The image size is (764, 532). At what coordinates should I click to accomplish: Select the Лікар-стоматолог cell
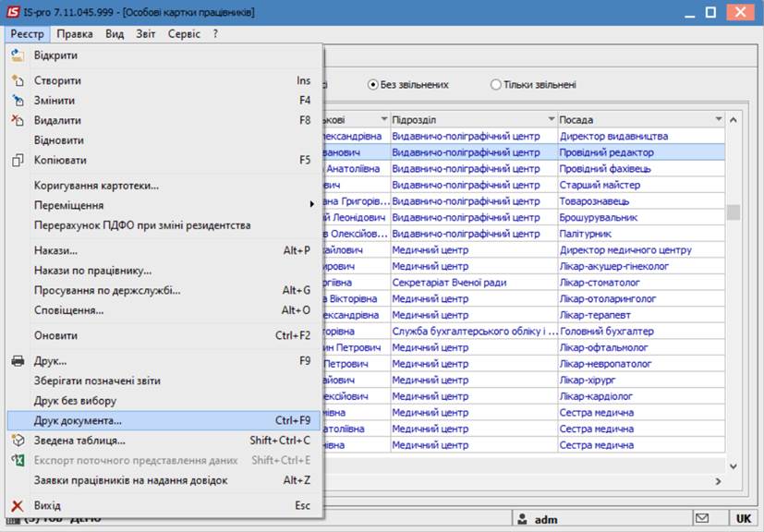click(641, 283)
